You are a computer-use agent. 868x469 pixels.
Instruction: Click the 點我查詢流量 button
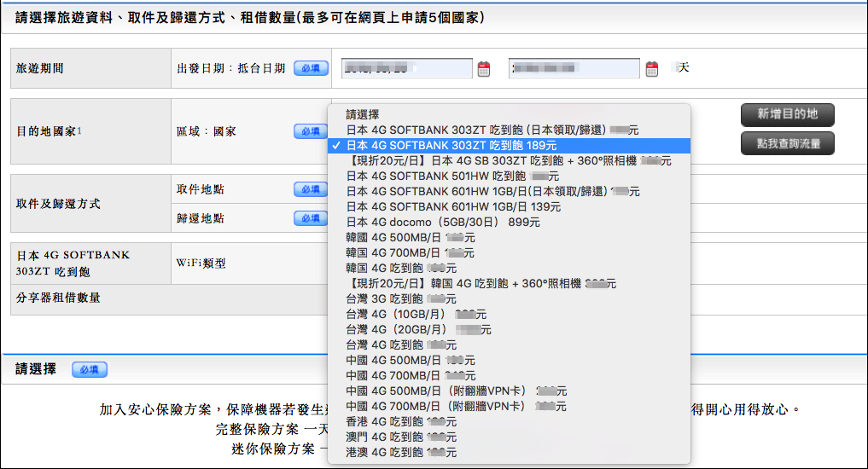pos(787,144)
